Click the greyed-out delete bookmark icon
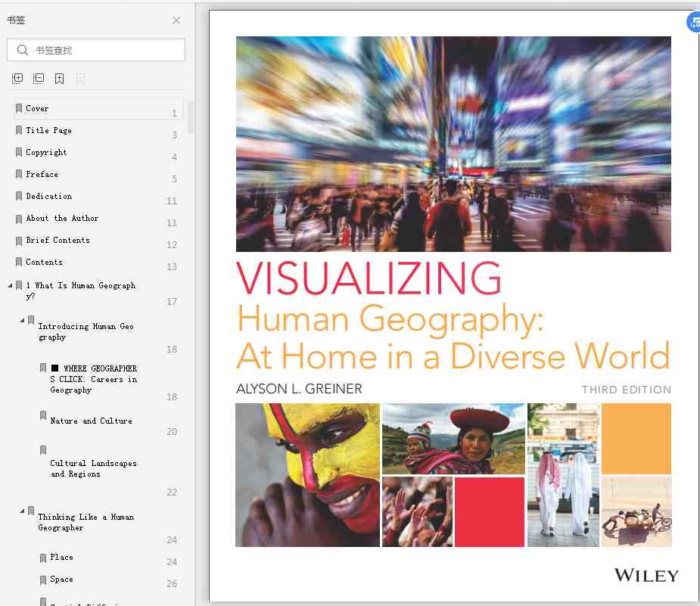Screen dimensions: 700x606 tap(81, 79)
